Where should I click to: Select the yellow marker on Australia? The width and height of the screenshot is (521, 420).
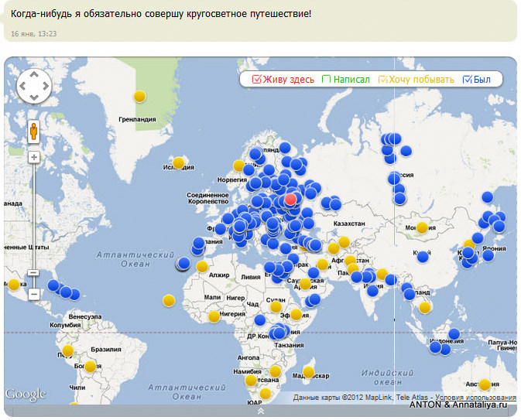(485, 384)
